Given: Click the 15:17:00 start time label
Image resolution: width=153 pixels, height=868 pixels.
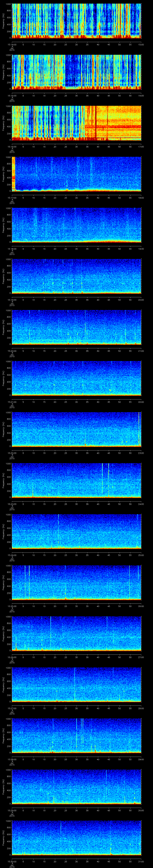Looking at the screenshot, I should 12,197.
